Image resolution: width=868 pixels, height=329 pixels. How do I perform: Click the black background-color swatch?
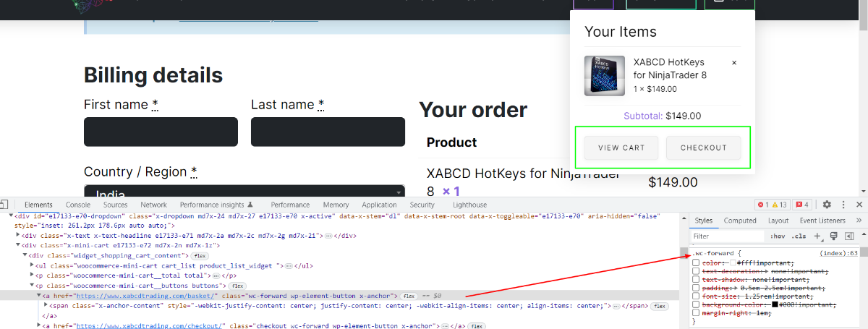(x=775, y=304)
